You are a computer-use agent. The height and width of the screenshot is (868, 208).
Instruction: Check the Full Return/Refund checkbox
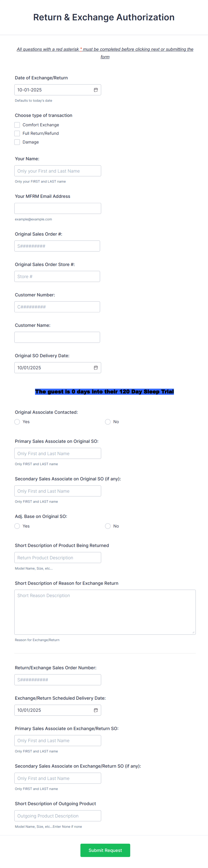pyautogui.click(x=17, y=133)
